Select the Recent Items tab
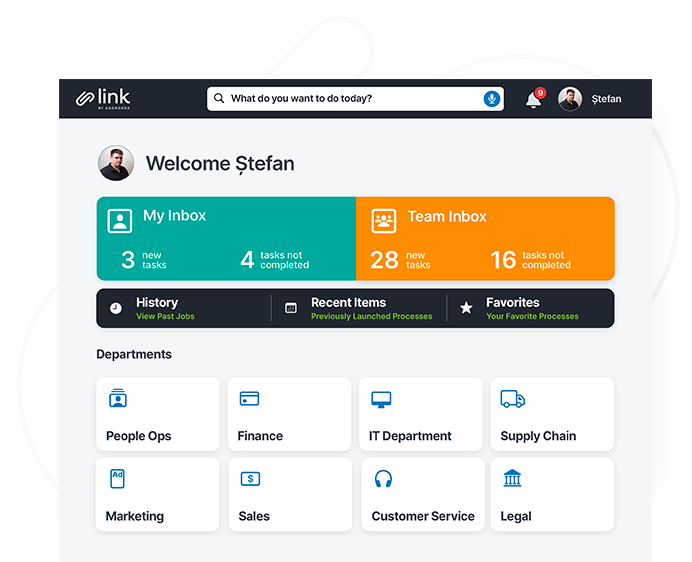Screen dimensions: 692x562 [358, 308]
